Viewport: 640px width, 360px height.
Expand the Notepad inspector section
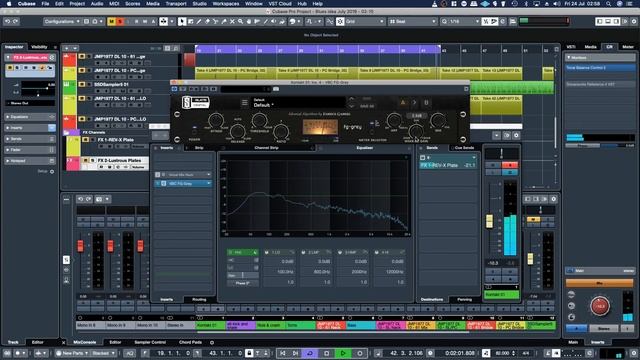pos(29,161)
